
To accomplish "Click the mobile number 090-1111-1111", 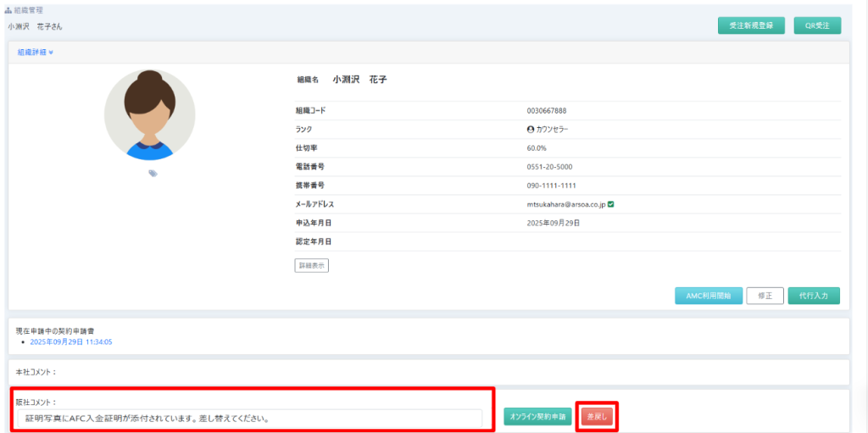I will [551, 186].
